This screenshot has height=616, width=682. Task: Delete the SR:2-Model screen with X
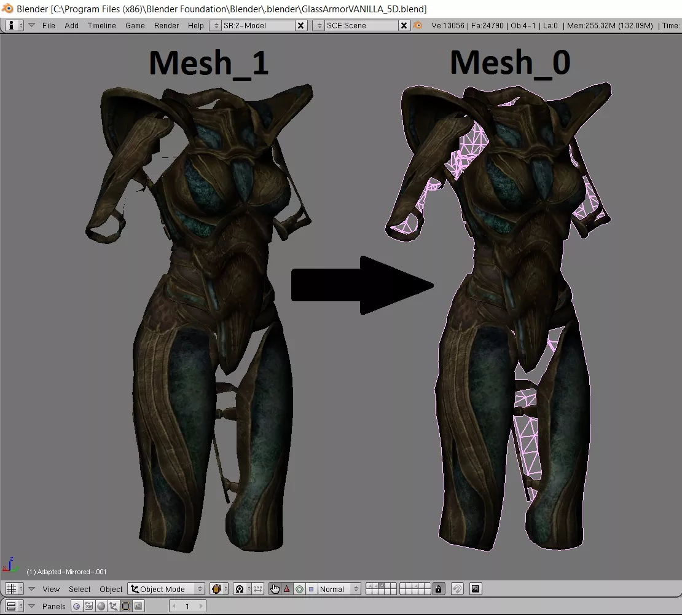click(300, 26)
